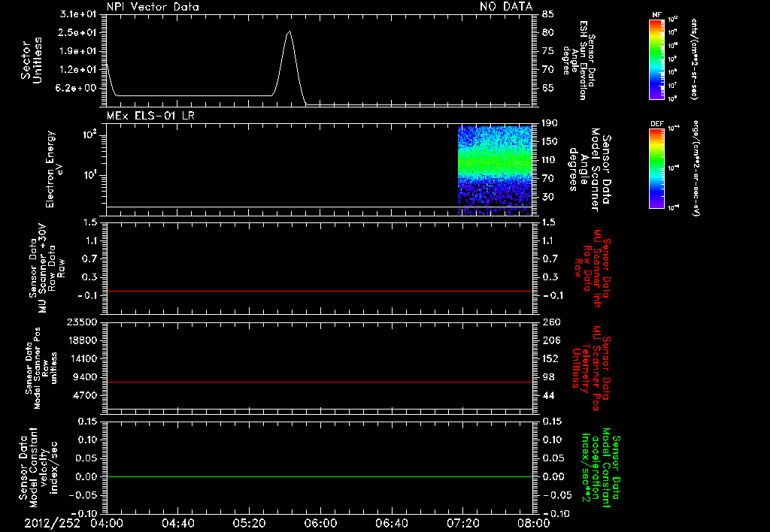Viewport: 770px width, 532px height.
Task: Click the 85 degree elevation tick
Action: coord(548,14)
